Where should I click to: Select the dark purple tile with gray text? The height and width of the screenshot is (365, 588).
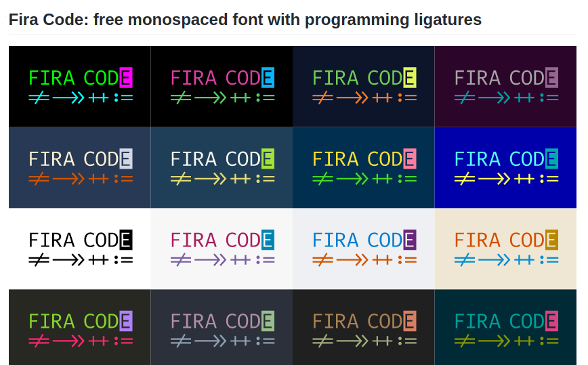(x=505, y=86)
